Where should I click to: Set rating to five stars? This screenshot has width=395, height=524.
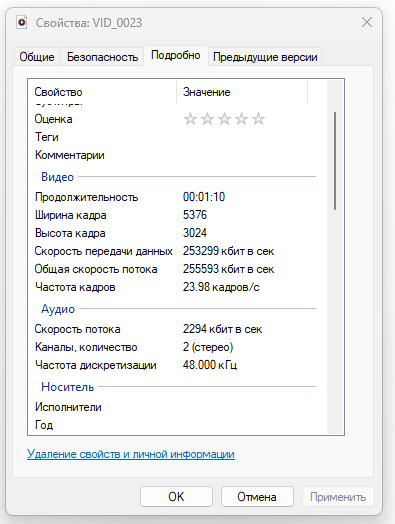[258, 119]
